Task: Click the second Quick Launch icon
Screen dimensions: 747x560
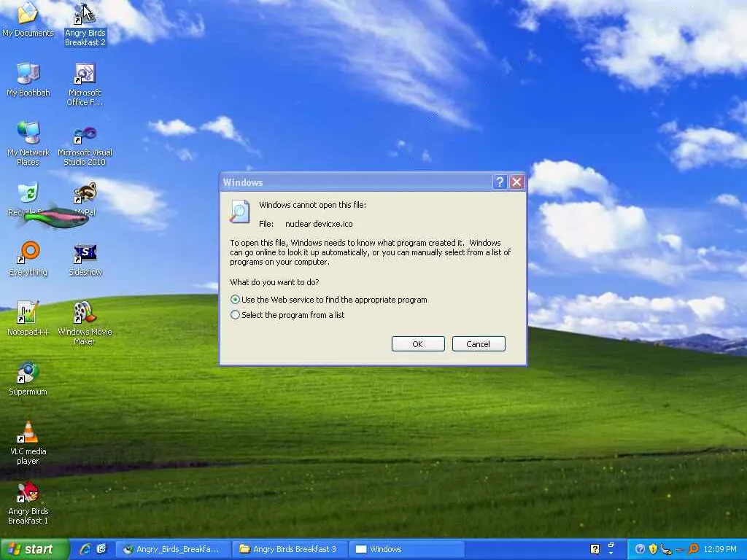Action: (x=101, y=549)
